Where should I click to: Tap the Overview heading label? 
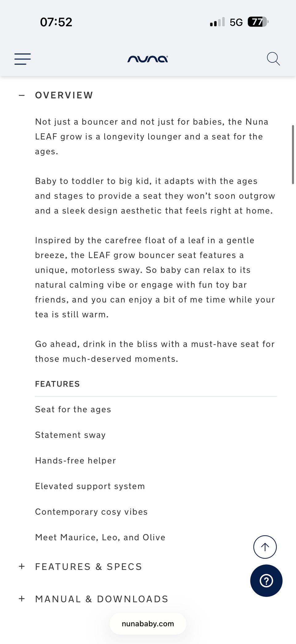pos(64,95)
